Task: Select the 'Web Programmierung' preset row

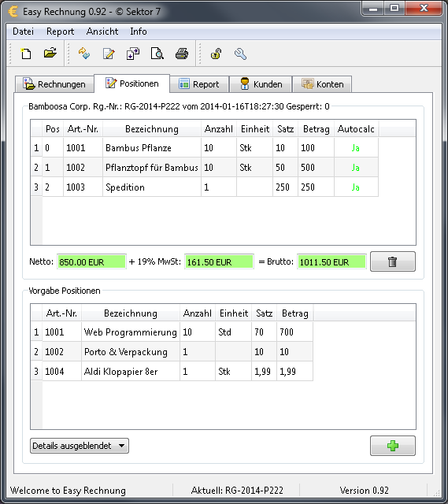Action: pos(172,332)
